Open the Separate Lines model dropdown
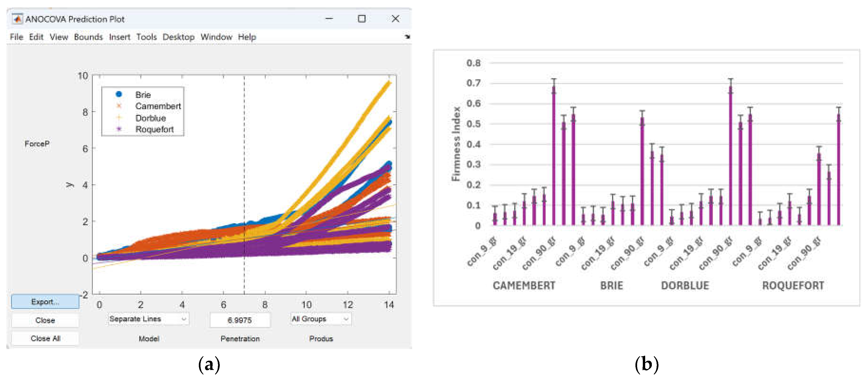Image resolution: width=868 pixels, height=379 pixels. (x=148, y=319)
